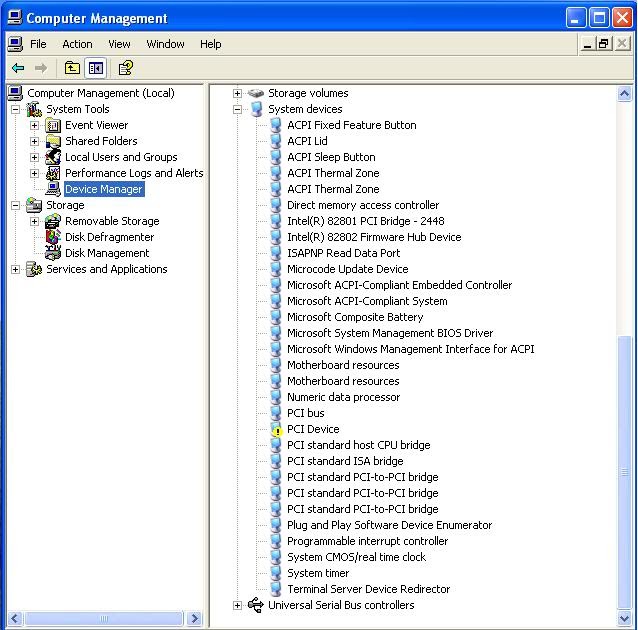Click left tree horizontal scroll left arrow

pyautogui.click(x=15, y=619)
